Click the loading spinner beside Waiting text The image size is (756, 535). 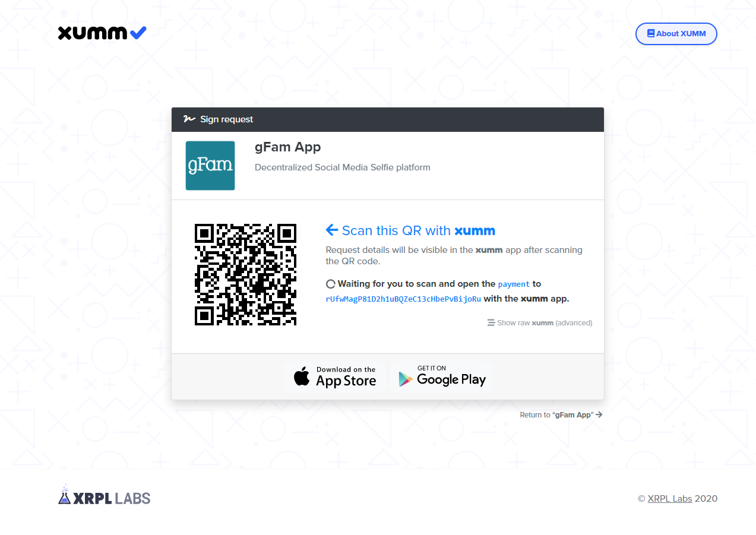point(331,284)
